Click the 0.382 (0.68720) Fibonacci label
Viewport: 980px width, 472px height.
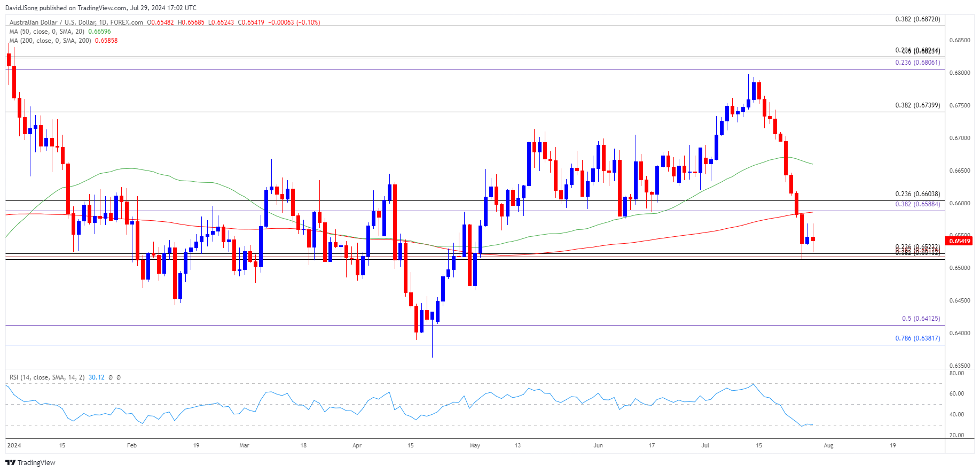[918, 19]
